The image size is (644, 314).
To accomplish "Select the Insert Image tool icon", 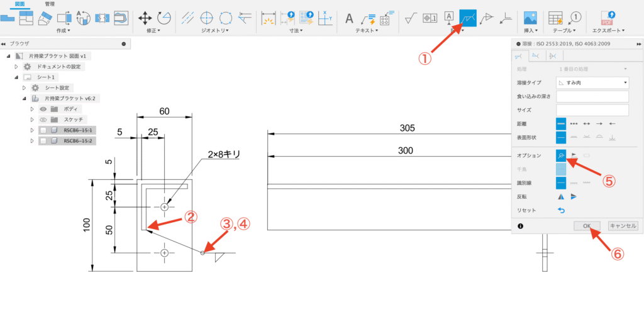I will (x=531, y=18).
